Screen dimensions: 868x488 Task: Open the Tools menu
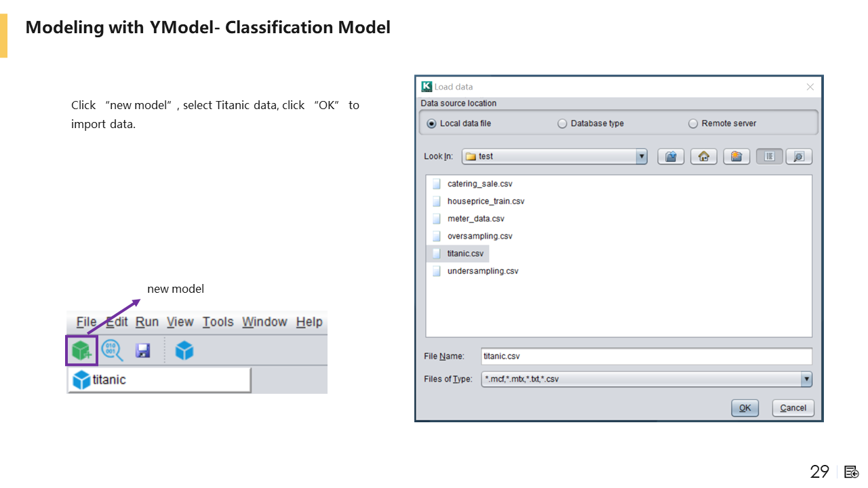218,322
